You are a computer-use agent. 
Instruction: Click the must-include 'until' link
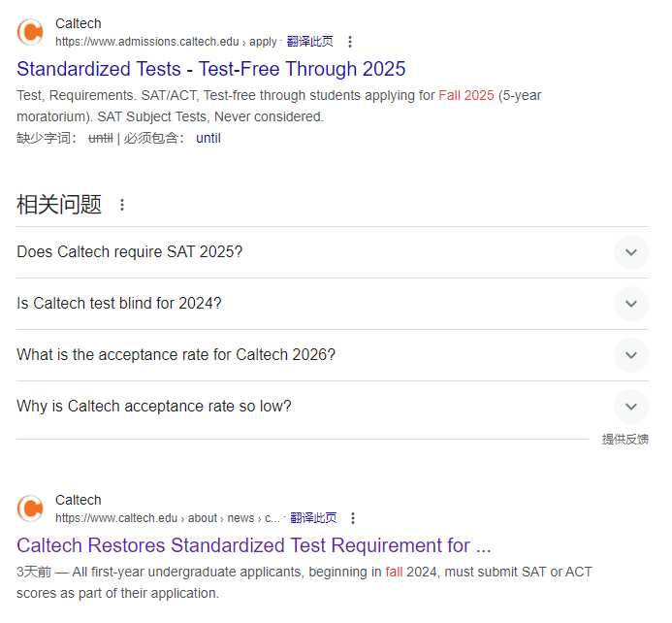pos(208,138)
